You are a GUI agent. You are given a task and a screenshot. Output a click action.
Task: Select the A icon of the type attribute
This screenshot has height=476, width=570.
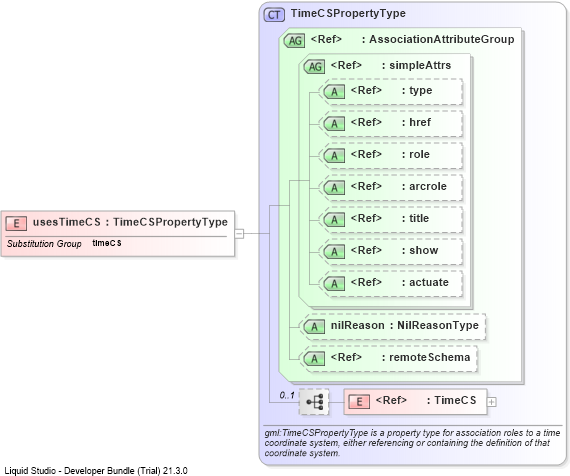pyautogui.click(x=334, y=92)
